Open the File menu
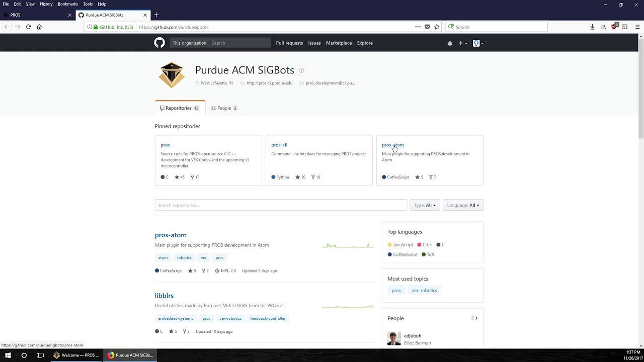644x362 pixels. [x=6, y=4]
